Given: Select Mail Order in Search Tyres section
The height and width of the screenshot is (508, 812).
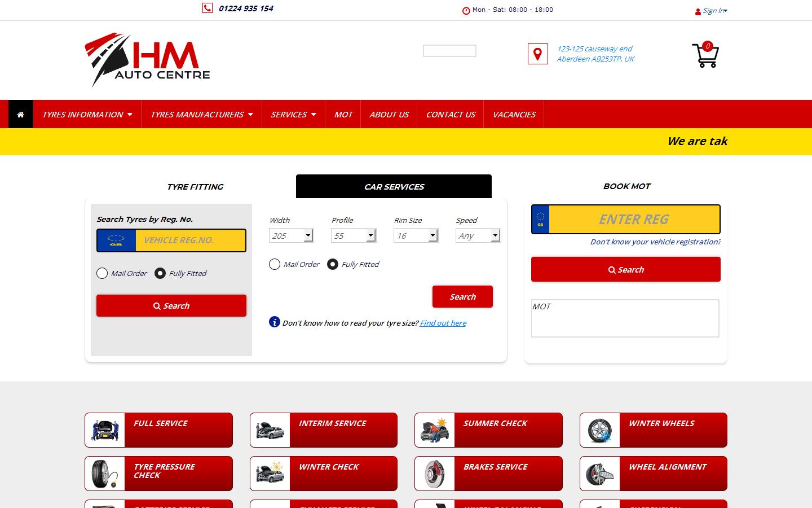Looking at the screenshot, I should pos(102,273).
